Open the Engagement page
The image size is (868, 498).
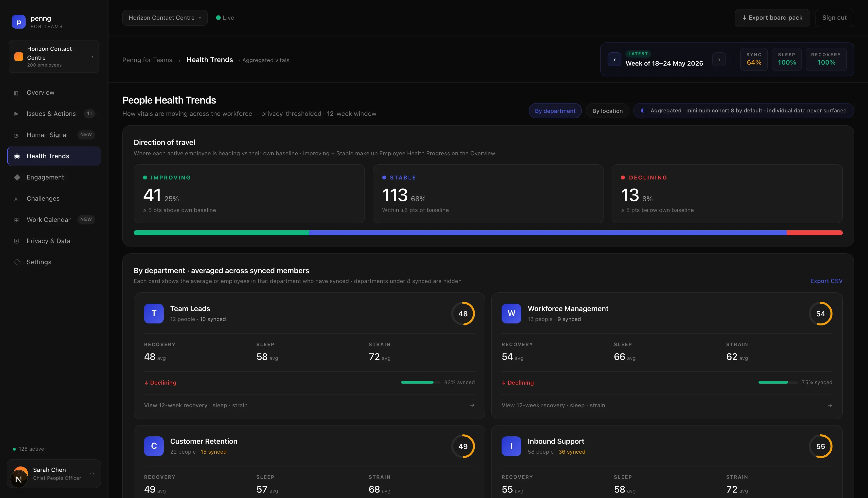(x=54, y=178)
